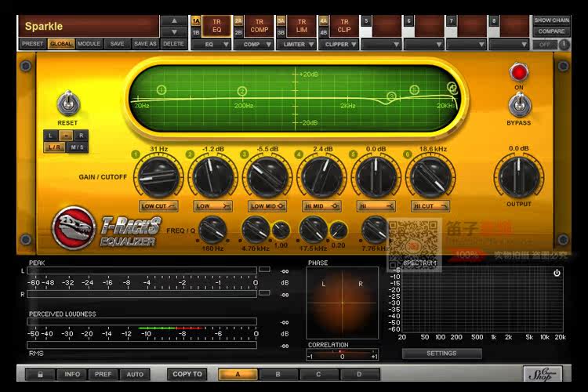Image resolution: width=588 pixels, height=392 pixels.
Task: Click the Sparkle preset name field
Action: pos(89,26)
